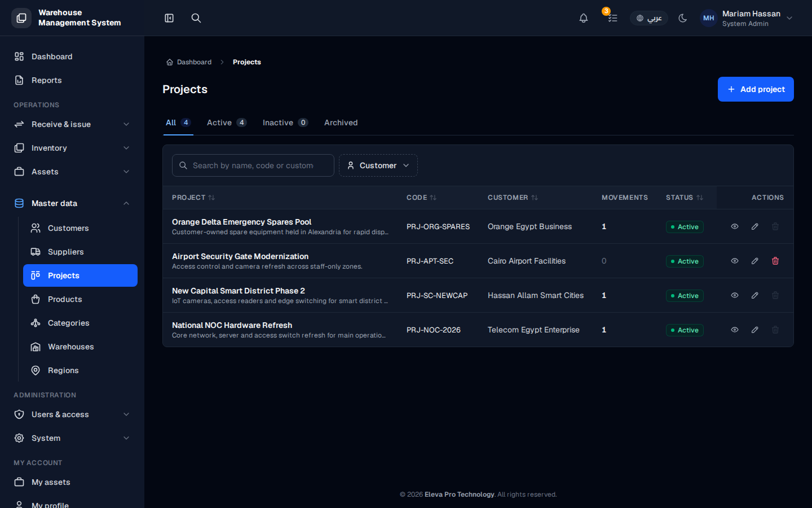The image size is (812, 508).
Task: Delete Airport Security Gate Modernization project
Action: pos(775,261)
